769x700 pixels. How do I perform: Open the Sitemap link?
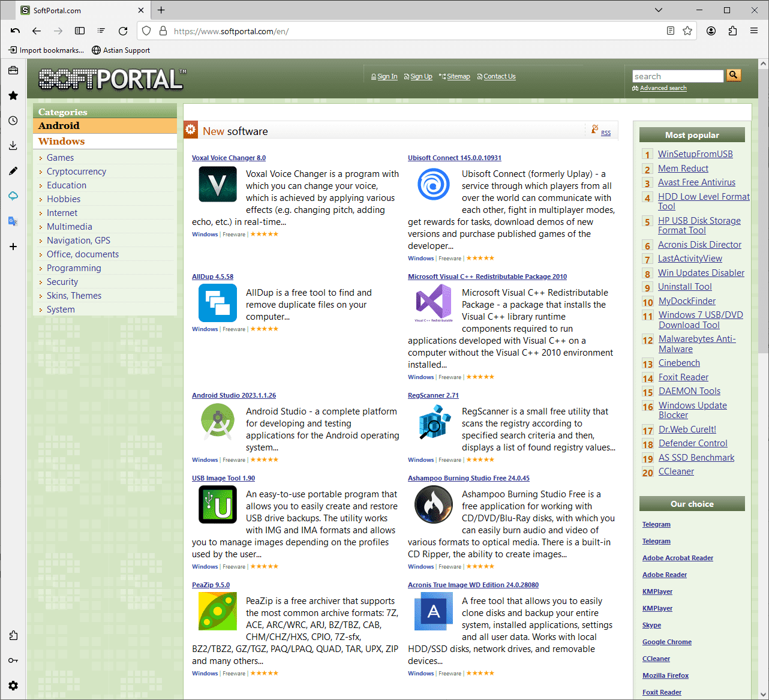(458, 77)
